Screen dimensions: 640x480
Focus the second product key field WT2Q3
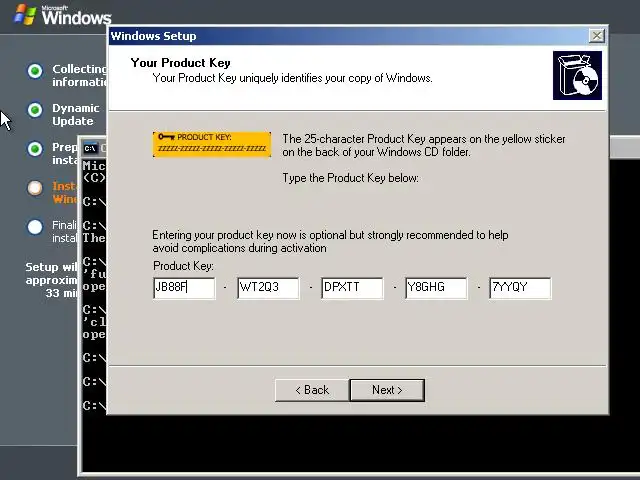click(268, 288)
